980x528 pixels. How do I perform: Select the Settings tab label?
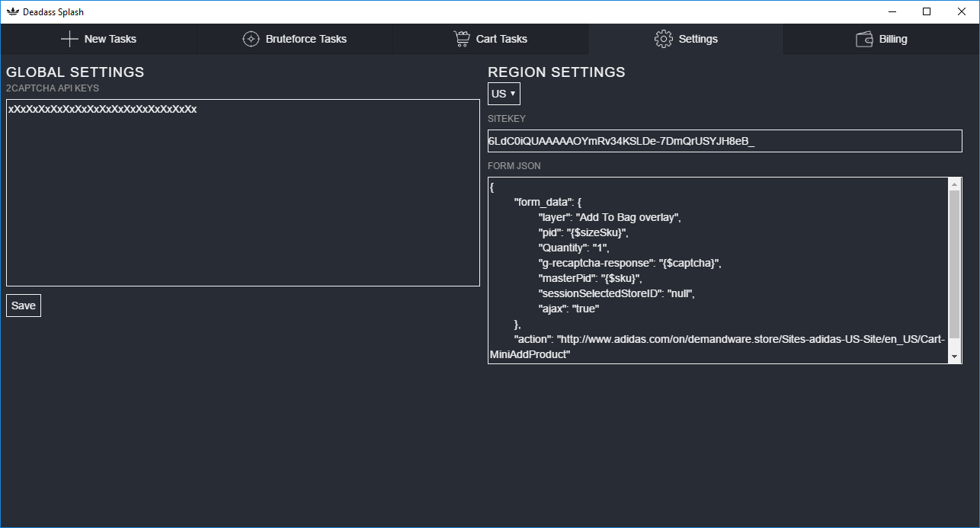[x=698, y=39]
